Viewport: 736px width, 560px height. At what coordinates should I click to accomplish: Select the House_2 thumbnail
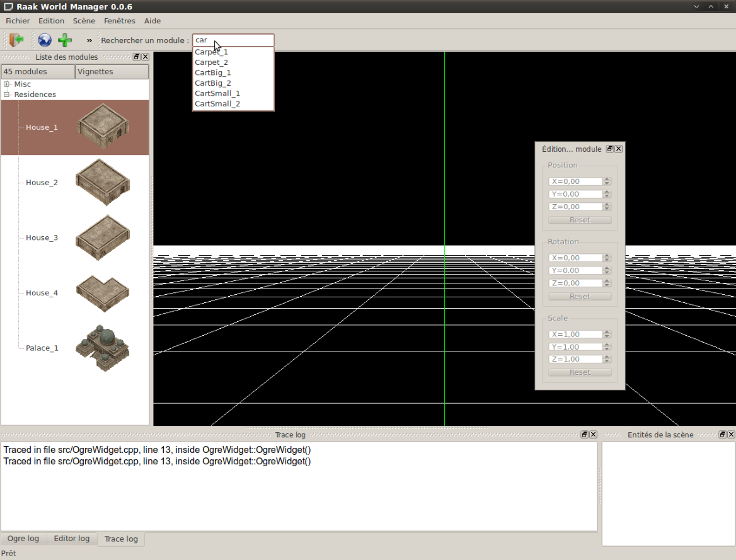coord(103,182)
